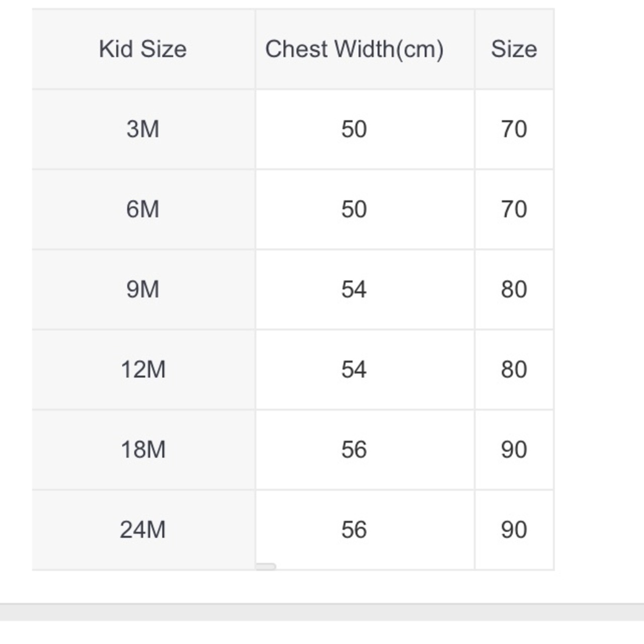Click chest width 54 in 12M row
Viewport: 644px width, 644px height.
coord(354,369)
